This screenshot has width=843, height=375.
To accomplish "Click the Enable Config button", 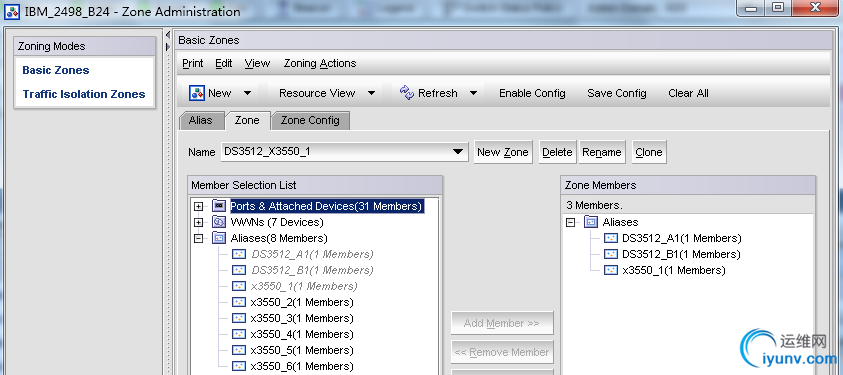I will pyautogui.click(x=532, y=93).
